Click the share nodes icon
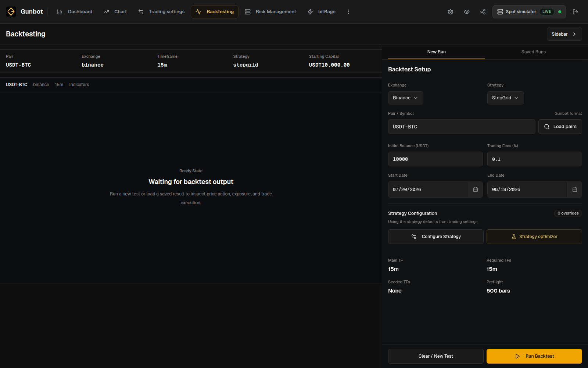Screen dimensions: 588x368 click(x=483, y=12)
